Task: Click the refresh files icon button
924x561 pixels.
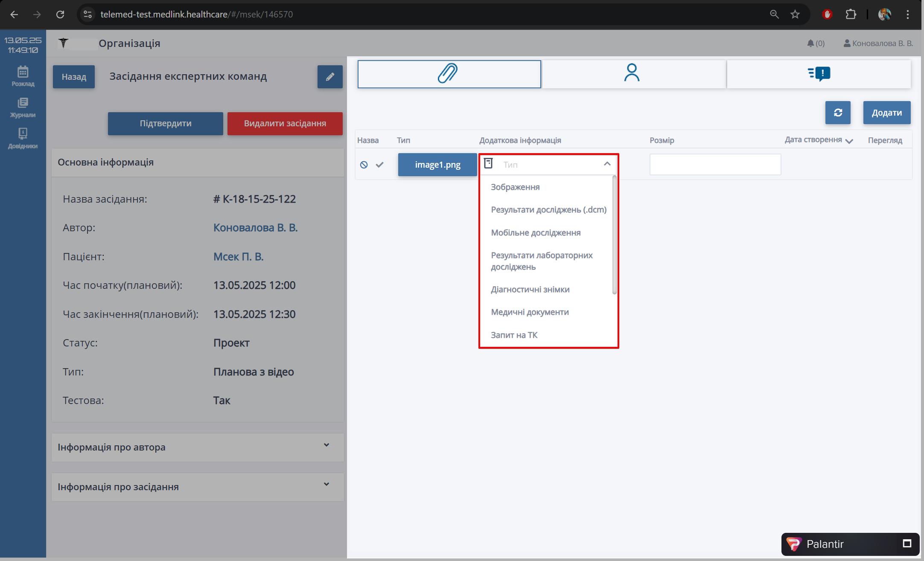Action: pos(837,113)
